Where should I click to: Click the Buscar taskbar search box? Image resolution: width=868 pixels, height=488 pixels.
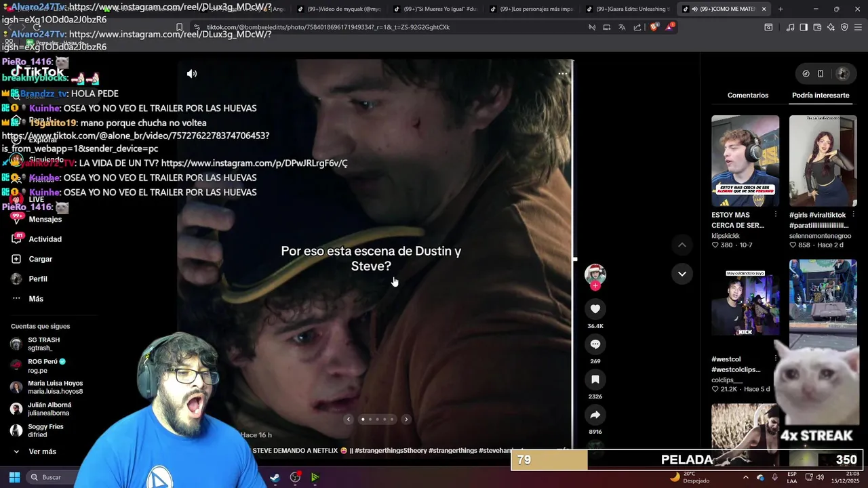point(52,477)
